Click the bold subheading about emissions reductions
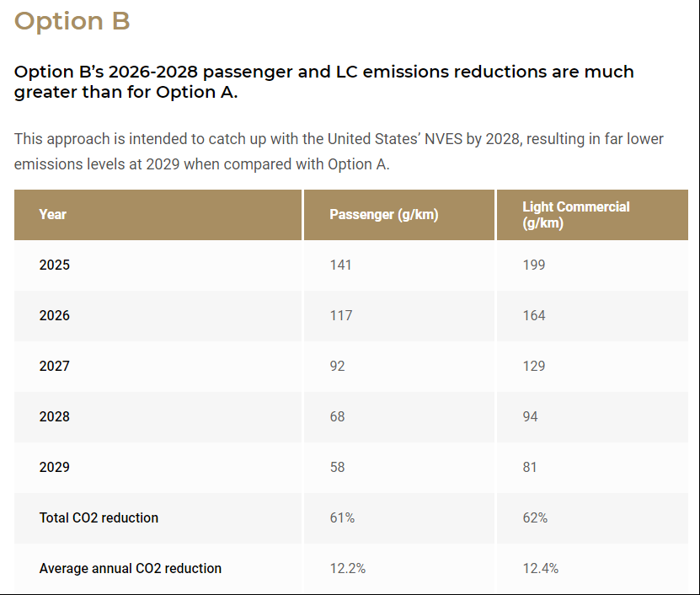This screenshot has width=700, height=595. pos(324,82)
